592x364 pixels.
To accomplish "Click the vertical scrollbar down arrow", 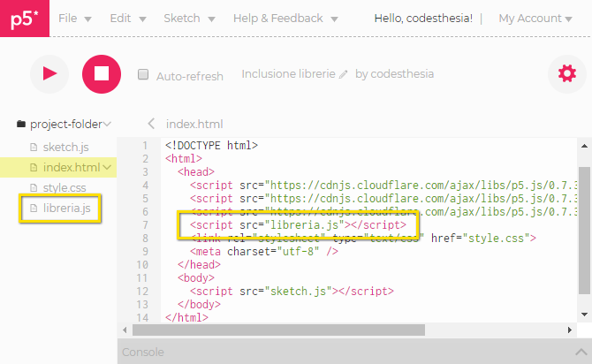I will [x=584, y=315].
